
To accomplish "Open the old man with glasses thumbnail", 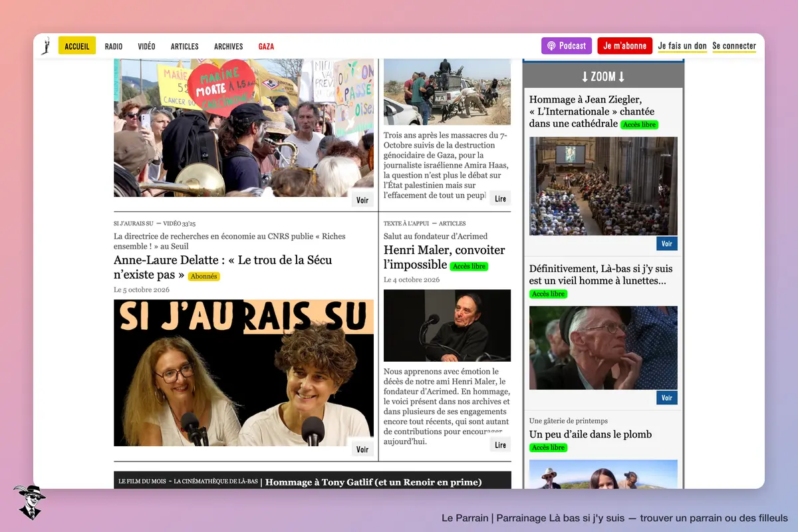I will click(x=603, y=348).
